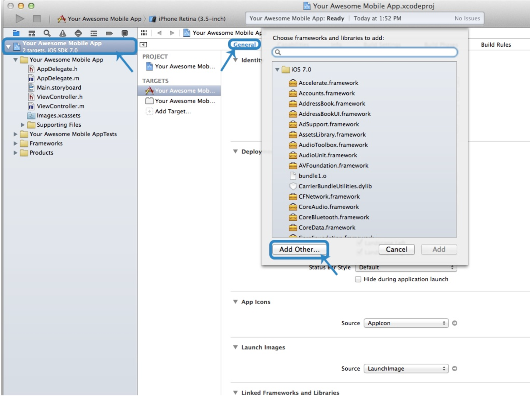The image size is (532, 400).
Task: Open the Find navigator magnifier icon
Action: [x=47, y=33]
